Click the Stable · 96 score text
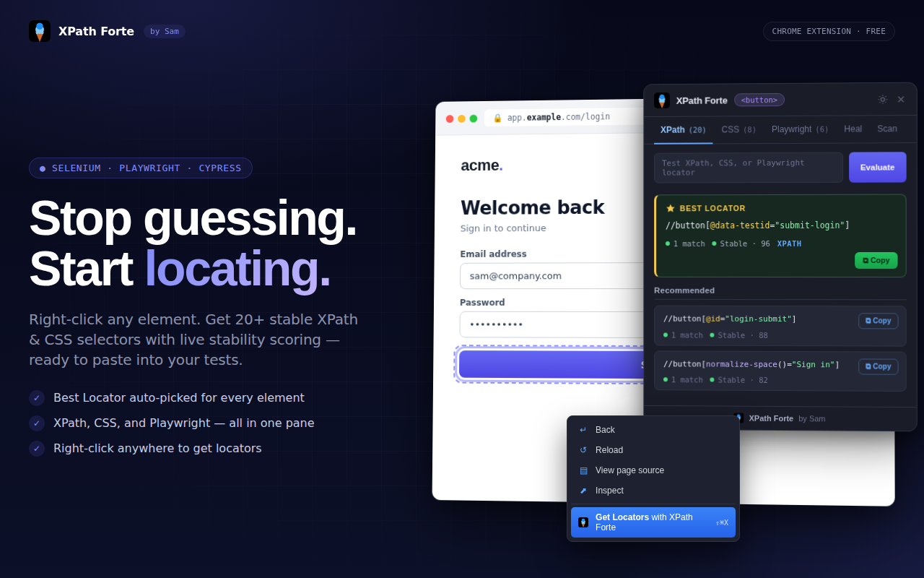Image resolution: width=924 pixels, height=578 pixels. (745, 244)
